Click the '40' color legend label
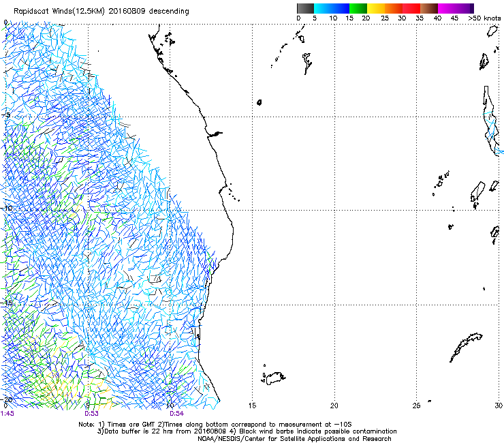Screen dimensions: 504x443 point(437,18)
